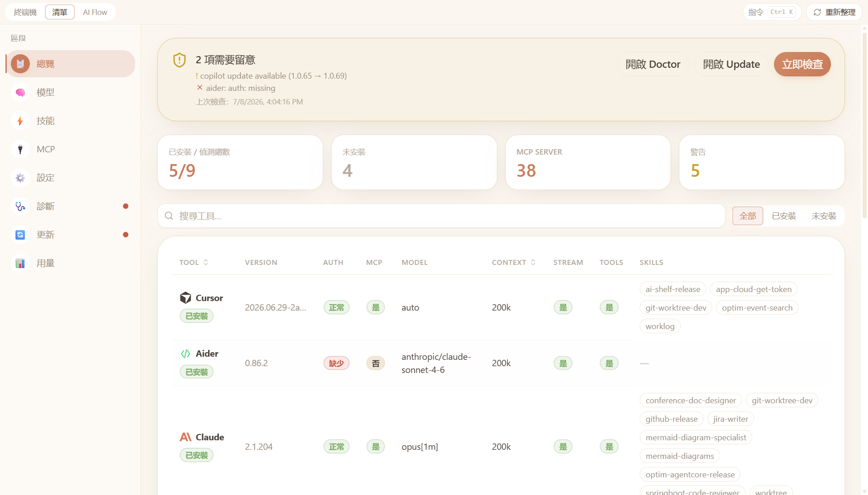Click the Cursor cube logo icon
The image size is (868, 495).
pyautogui.click(x=185, y=297)
